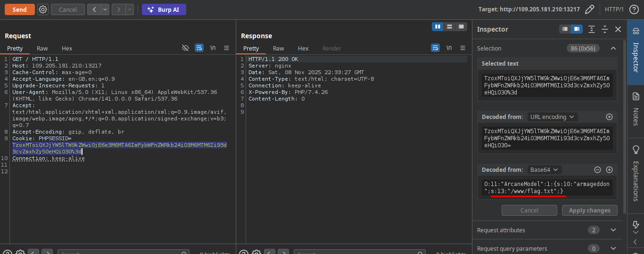Viewport: 644px width, 254px height.
Task: Go back to previous request arrow
Action: [94, 9]
